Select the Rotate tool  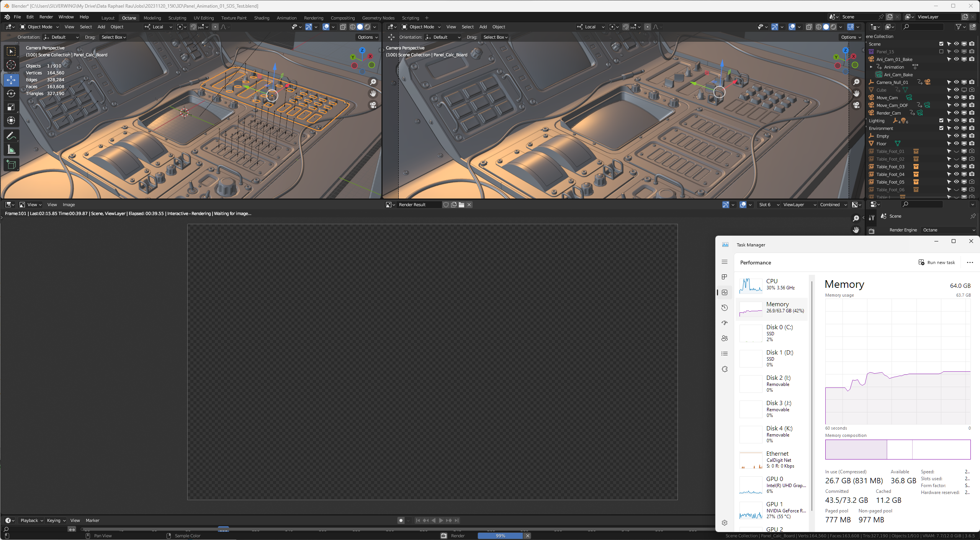(x=11, y=94)
